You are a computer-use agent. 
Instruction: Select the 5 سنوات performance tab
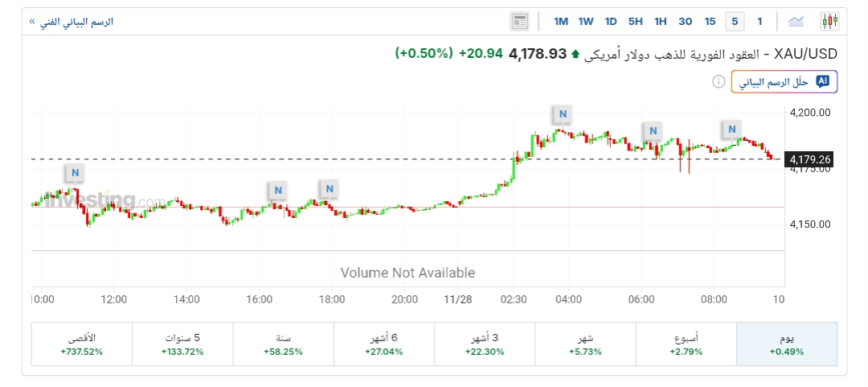[x=182, y=344]
